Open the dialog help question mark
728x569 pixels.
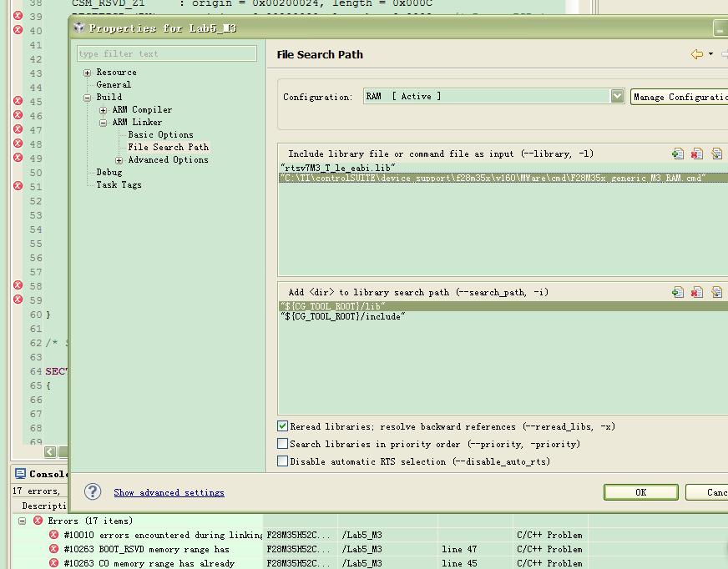(93, 492)
